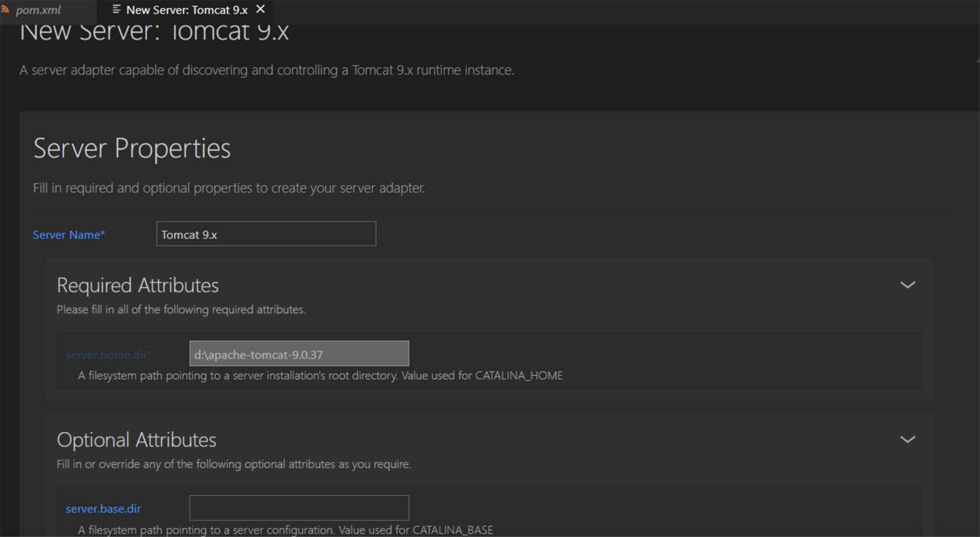Click the Server Properties heading
This screenshot has width=980, height=537.
(132, 148)
